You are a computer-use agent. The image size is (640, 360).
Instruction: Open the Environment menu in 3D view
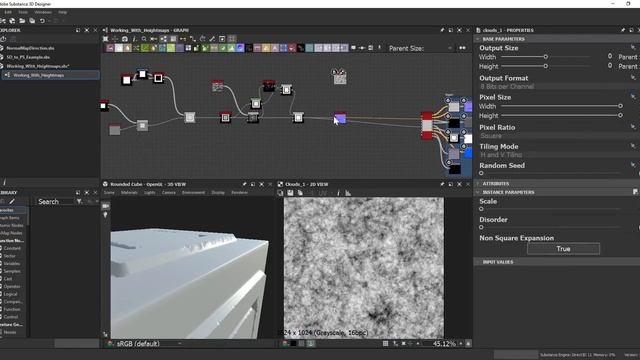193,193
